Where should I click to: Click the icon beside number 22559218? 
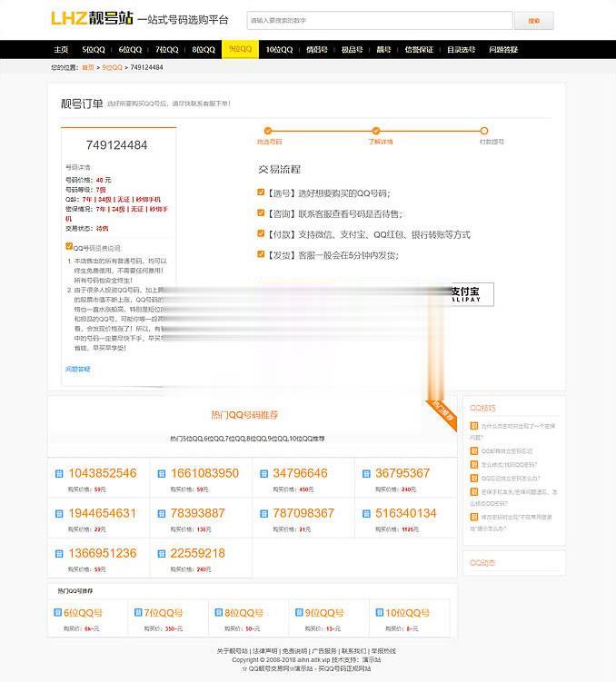(162, 554)
